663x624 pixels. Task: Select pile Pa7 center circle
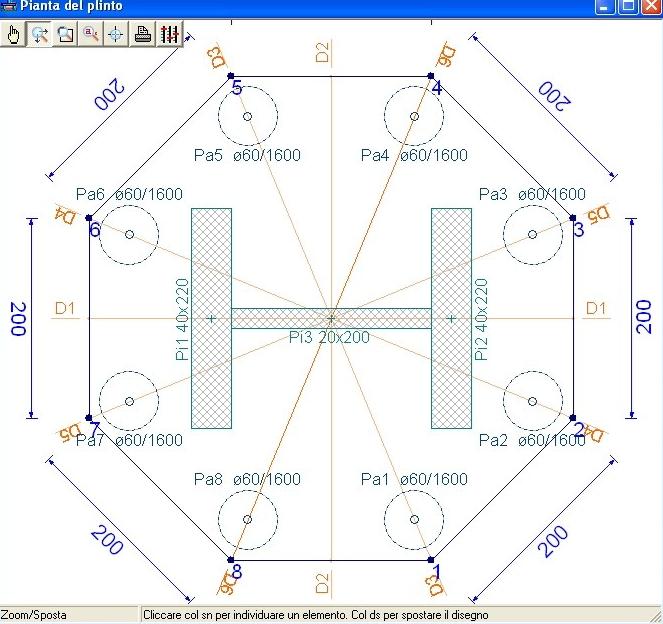[x=129, y=401]
